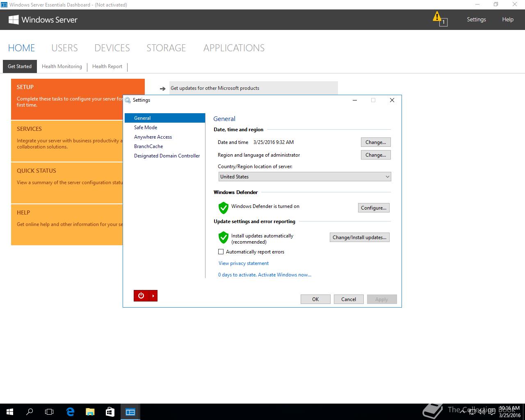
Task: Open File Explorer from taskbar
Action: pyautogui.click(x=90, y=412)
